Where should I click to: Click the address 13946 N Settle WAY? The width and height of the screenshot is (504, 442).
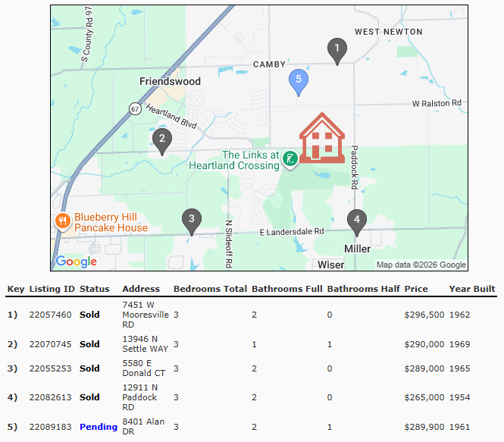tap(146, 344)
